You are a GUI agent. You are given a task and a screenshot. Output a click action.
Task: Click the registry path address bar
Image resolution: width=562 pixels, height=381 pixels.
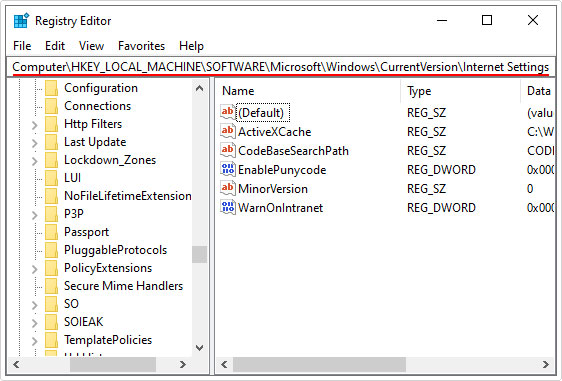[281, 67]
